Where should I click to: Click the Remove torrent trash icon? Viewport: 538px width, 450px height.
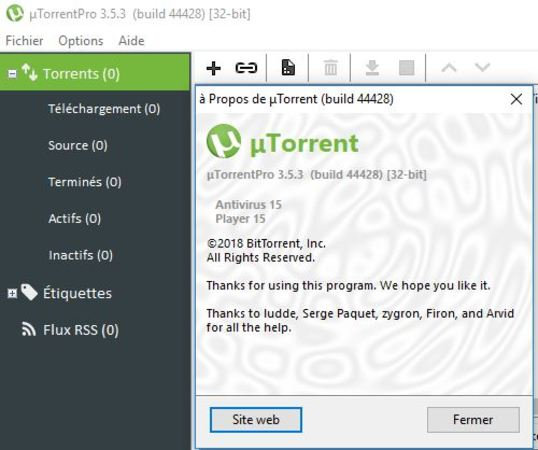click(x=330, y=68)
